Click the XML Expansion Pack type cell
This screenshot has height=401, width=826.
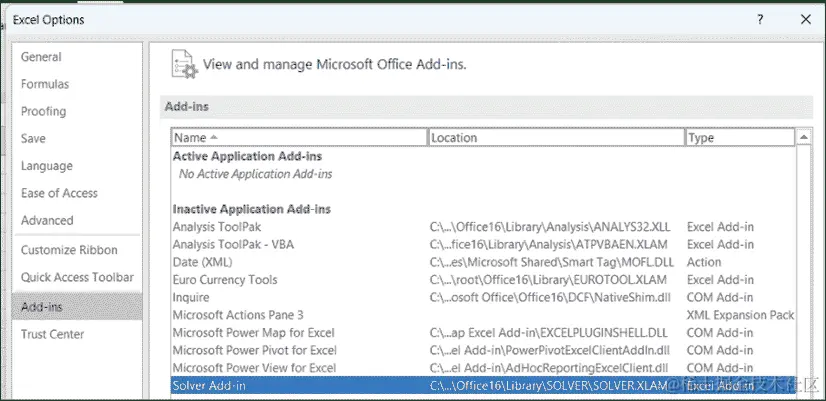pyautogui.click(x=741, y=315)
